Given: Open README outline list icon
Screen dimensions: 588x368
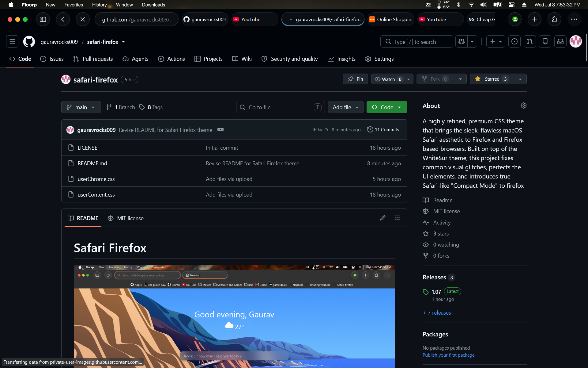Looking at the screenshot, I should coord(398,218).
